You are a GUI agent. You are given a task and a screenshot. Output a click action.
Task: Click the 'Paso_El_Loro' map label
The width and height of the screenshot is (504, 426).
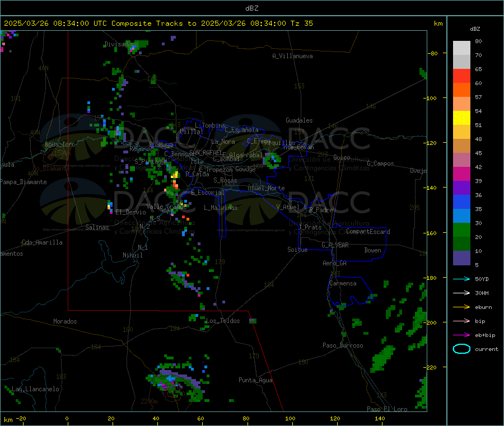tap(387, 409)
